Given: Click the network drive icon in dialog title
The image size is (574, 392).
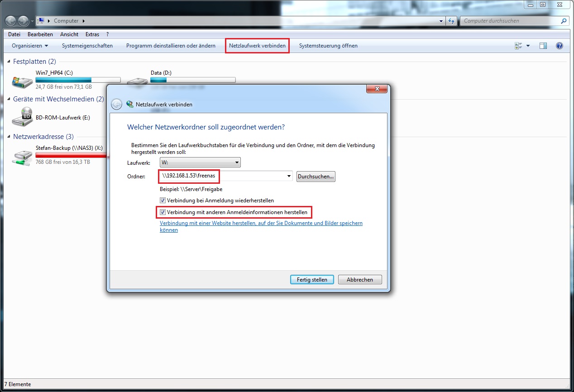Looking at the screenshot, I should click(130, 104).
